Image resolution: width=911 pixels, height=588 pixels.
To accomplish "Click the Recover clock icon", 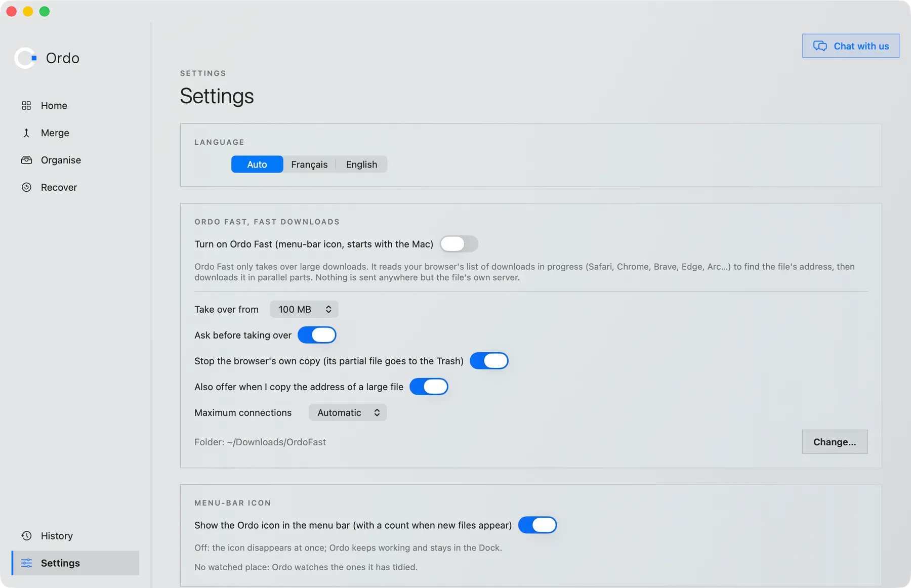I will point(26,187).
